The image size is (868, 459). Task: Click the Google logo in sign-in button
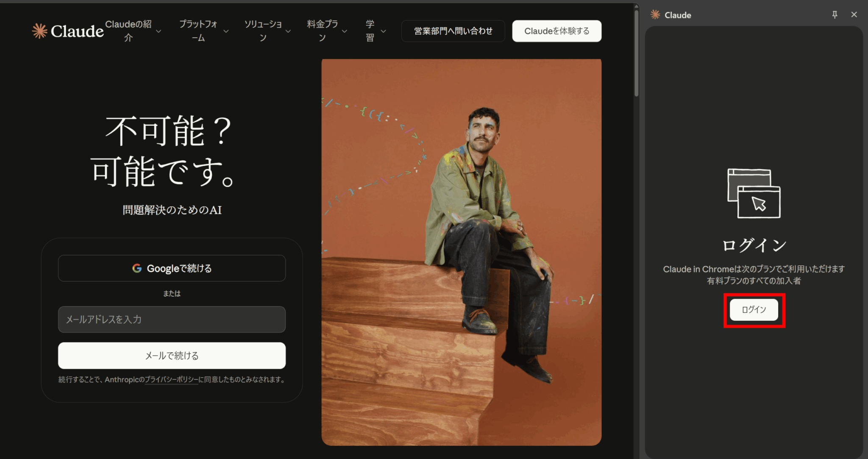(x=137, y=268)
